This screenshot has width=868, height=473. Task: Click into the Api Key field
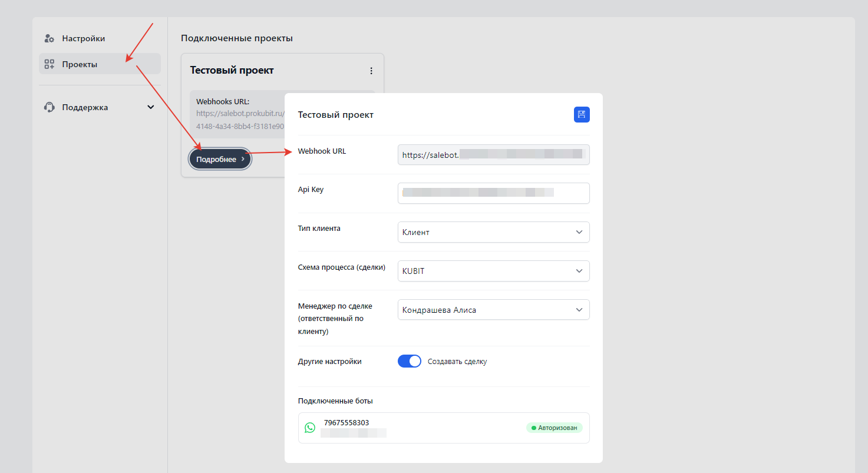tap(493, 193)
